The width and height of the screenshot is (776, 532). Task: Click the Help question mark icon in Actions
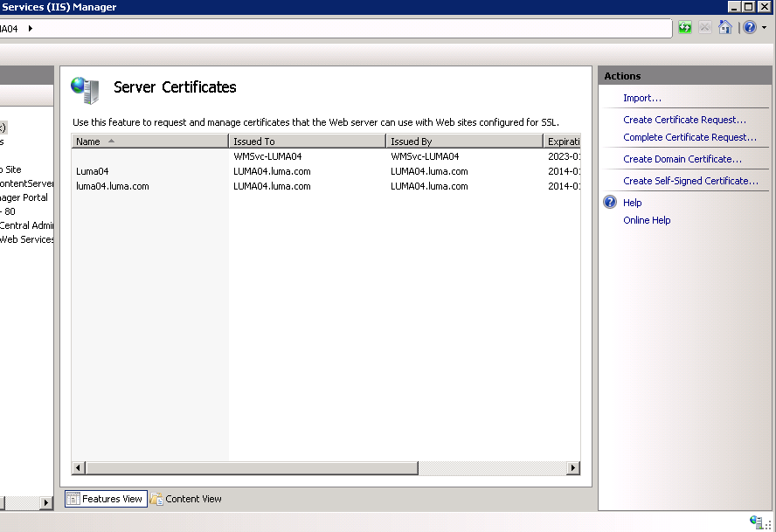click(x=610, y=202)
